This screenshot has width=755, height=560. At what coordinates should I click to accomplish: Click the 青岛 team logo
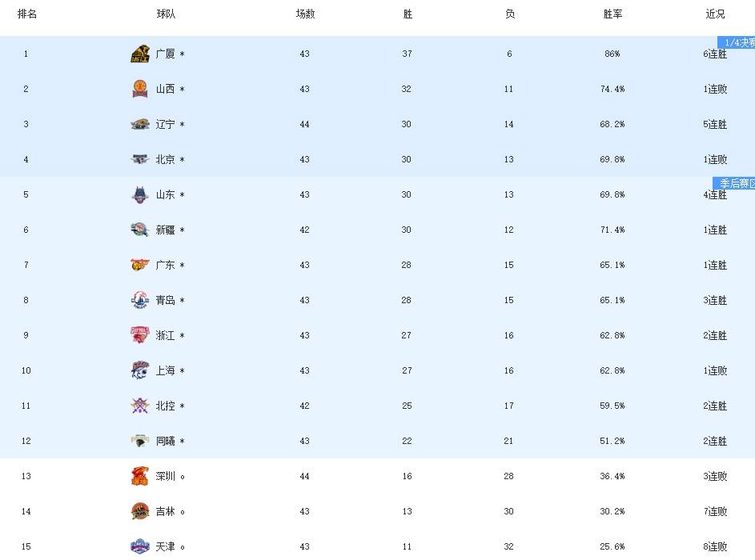140,301
